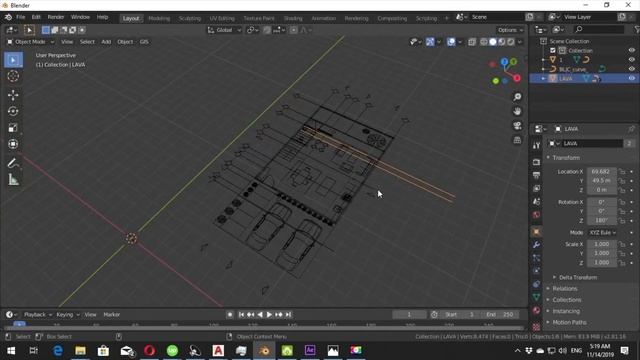Open the viewport Add menu

pyautogui.click(x=106, y=42)
